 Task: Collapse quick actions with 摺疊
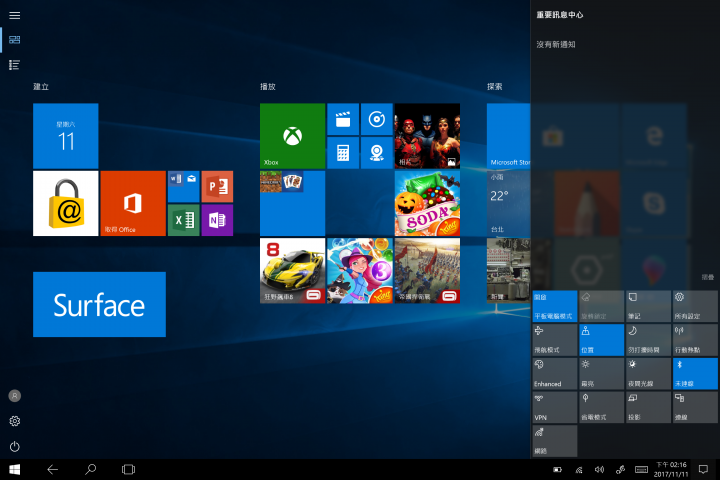(708, 277)
